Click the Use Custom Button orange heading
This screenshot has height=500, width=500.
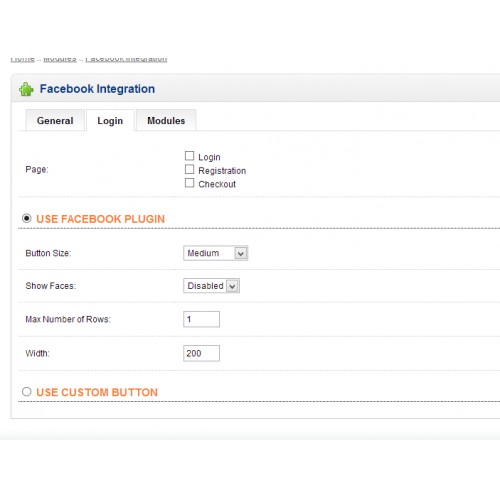[97, 392]
